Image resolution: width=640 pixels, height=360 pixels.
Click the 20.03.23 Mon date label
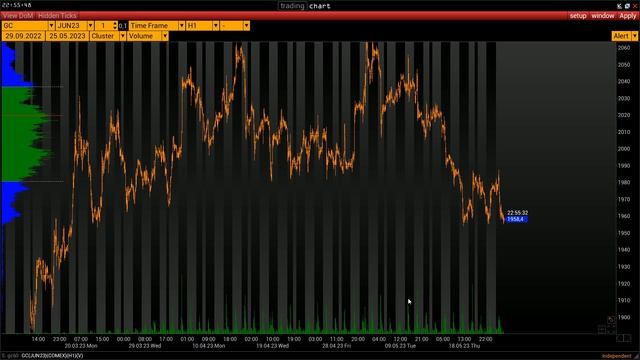click(x=81, y=346)
